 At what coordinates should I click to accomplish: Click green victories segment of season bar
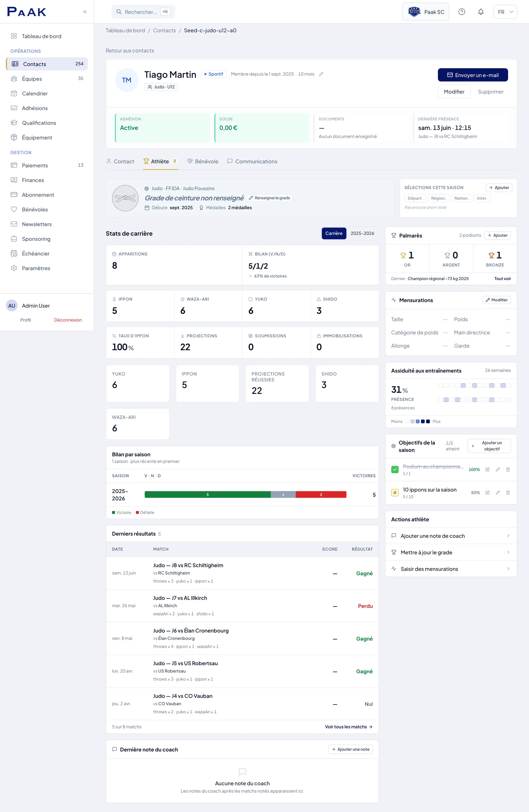(207, 495)
